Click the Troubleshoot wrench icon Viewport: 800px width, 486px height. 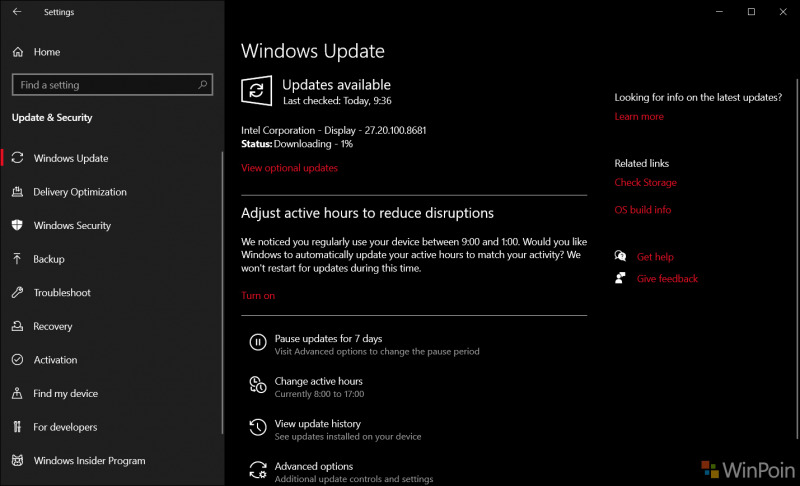(17, 293)
